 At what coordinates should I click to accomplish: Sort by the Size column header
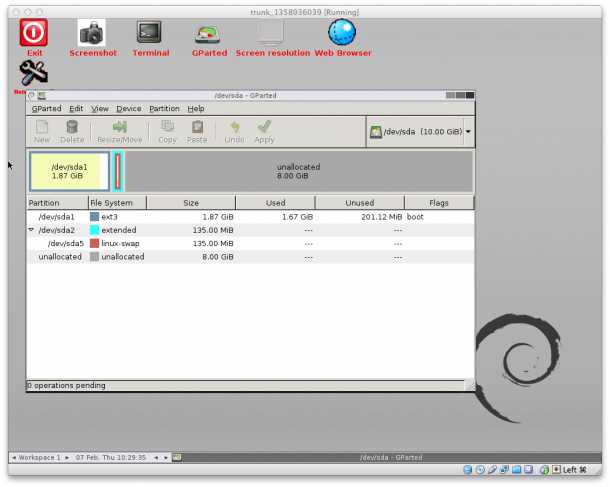(x=191, y=203)
